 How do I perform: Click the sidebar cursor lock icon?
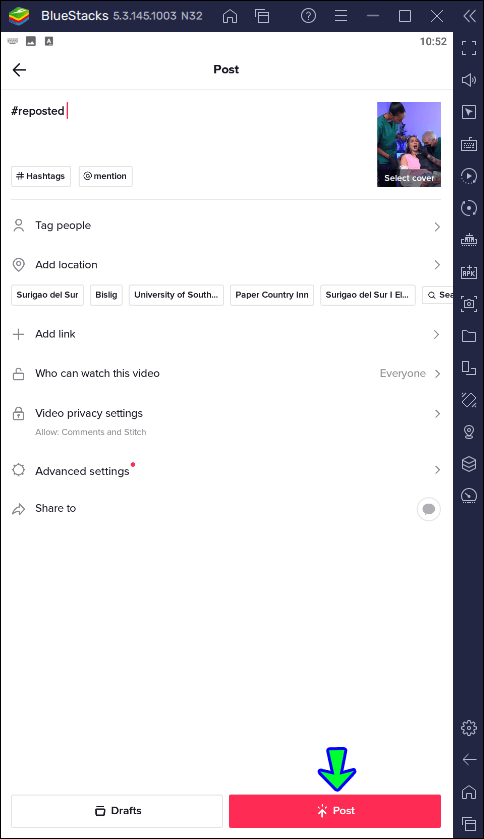(469, 112)
